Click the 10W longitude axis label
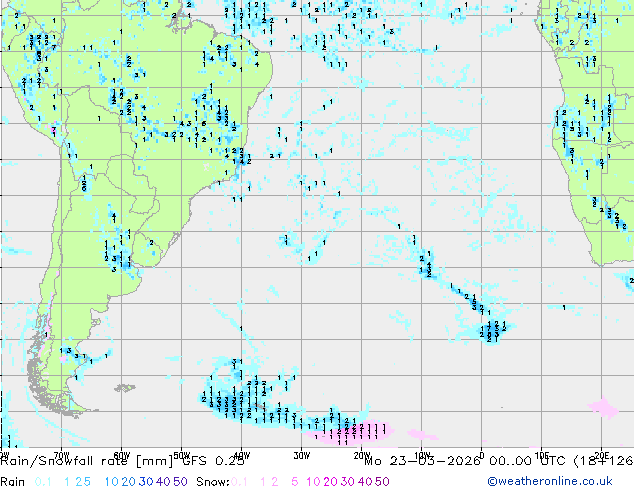This screenshot has width=634, height=490. coord(422,455)
